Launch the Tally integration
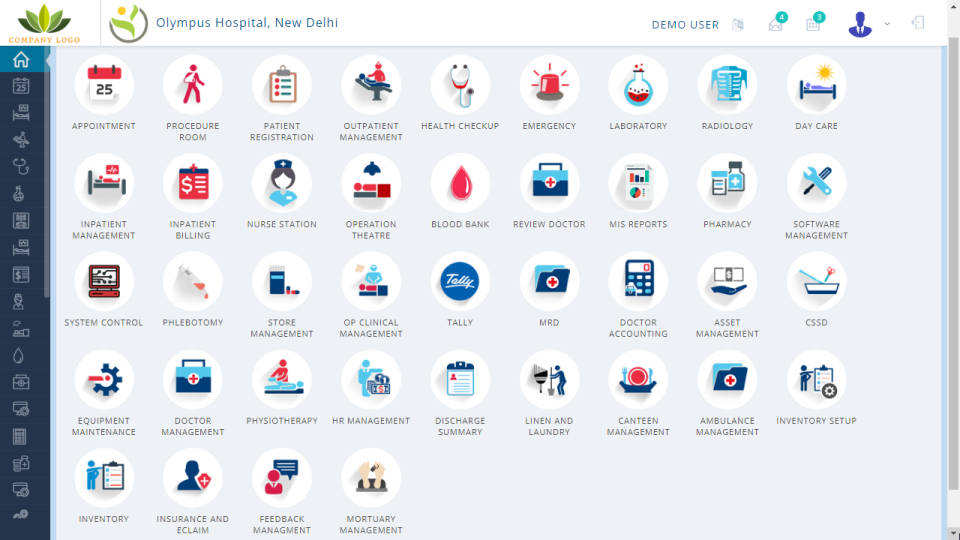This screenshot has height=540, width=960. click(460, 282)
